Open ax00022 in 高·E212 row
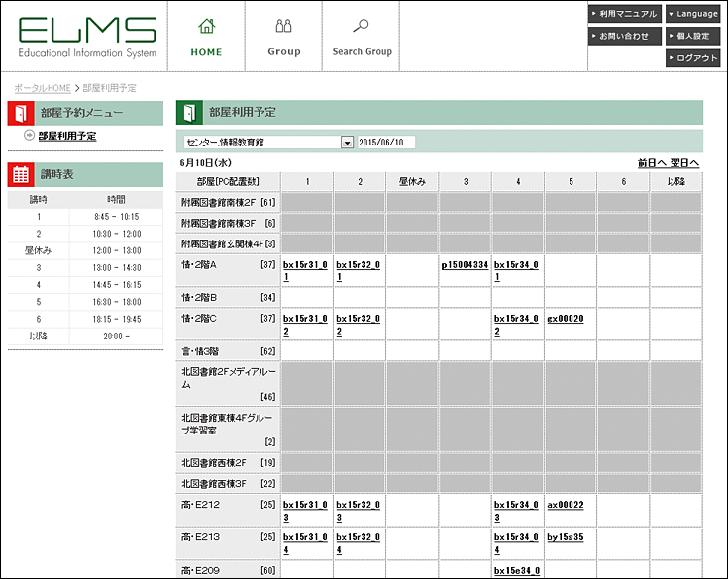Screen dimensions: 728x579 pyautogui.click(x=566, y=505)
